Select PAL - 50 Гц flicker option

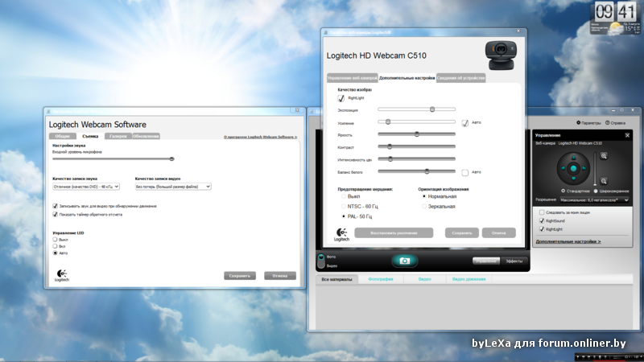tap(344, 216)
